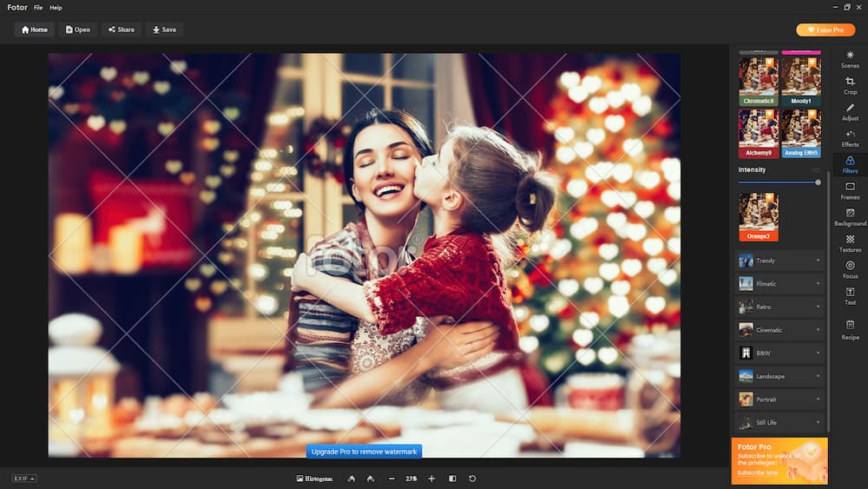Screen dimensions: 868x489
Task: Click the Open file button
Action: (x=78, y=30)
